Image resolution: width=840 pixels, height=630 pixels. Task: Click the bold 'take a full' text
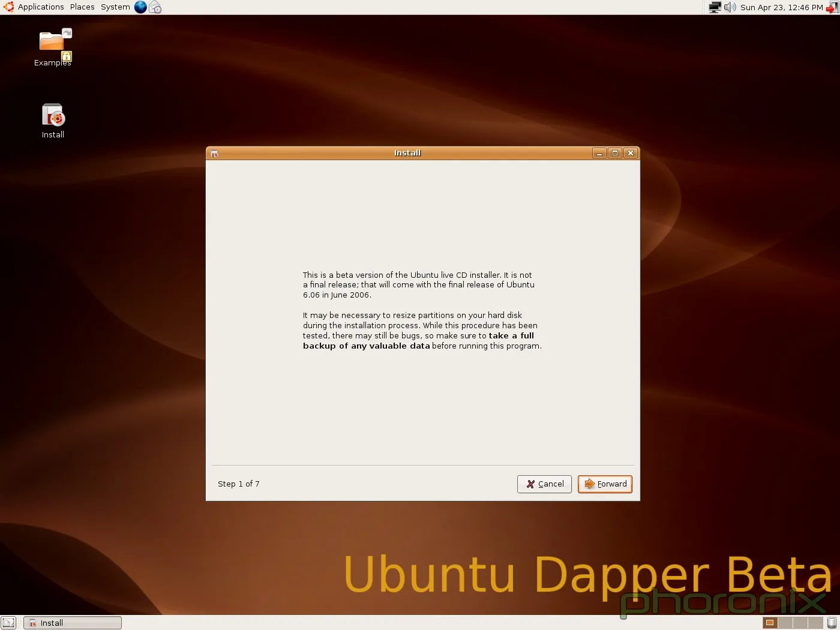(x=511, y=336)
